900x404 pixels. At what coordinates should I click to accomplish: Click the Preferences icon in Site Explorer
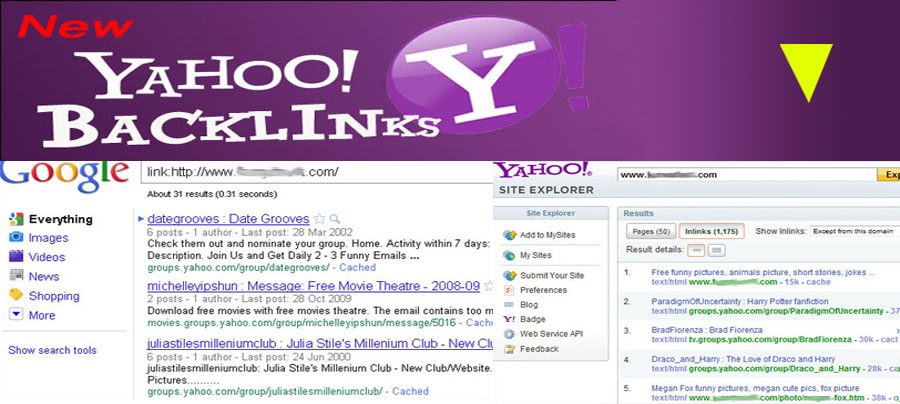tap(509, 290)
